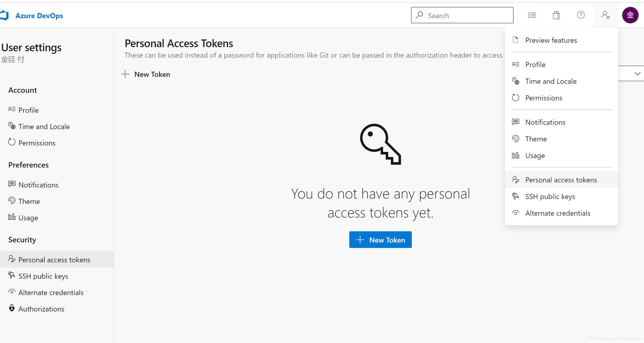644x343 pixels.
Task: Open the Help question mark icon
Action: tap(581, 15)
